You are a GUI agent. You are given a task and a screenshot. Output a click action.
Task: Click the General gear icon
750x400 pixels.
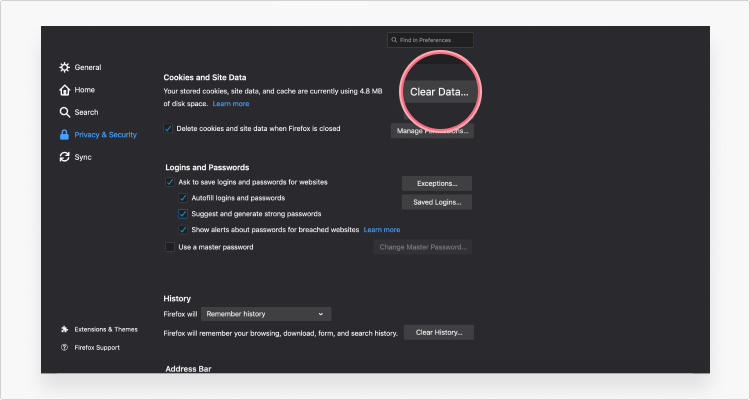tap(65, 67)
